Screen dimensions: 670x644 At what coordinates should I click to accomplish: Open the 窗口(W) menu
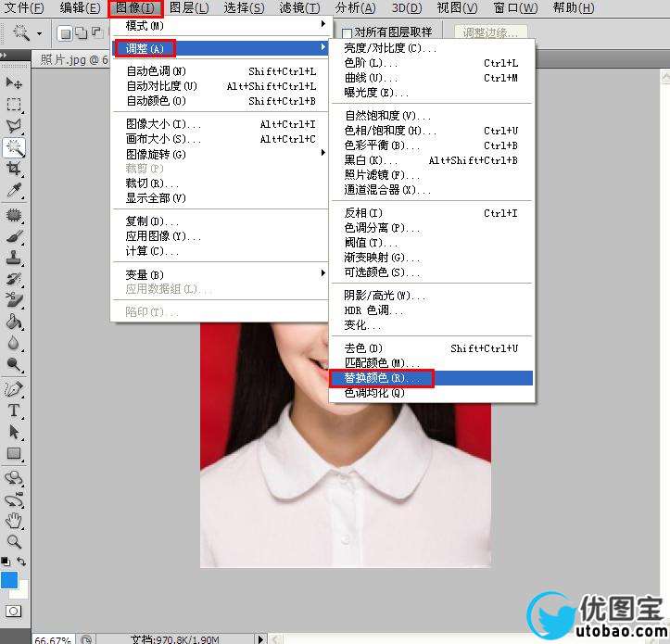pyautogui.click(x=515, y=7)
